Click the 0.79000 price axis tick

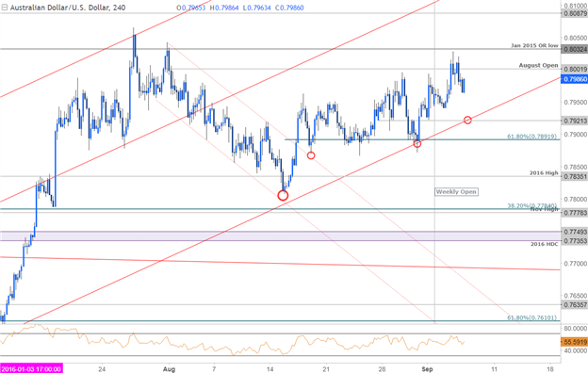[575, 134]
